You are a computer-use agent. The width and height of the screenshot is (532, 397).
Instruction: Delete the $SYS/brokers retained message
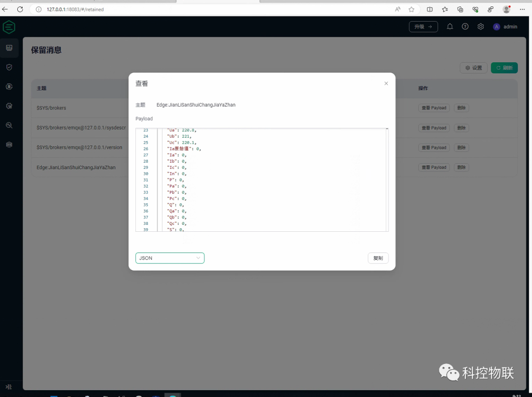coord(461,108)
